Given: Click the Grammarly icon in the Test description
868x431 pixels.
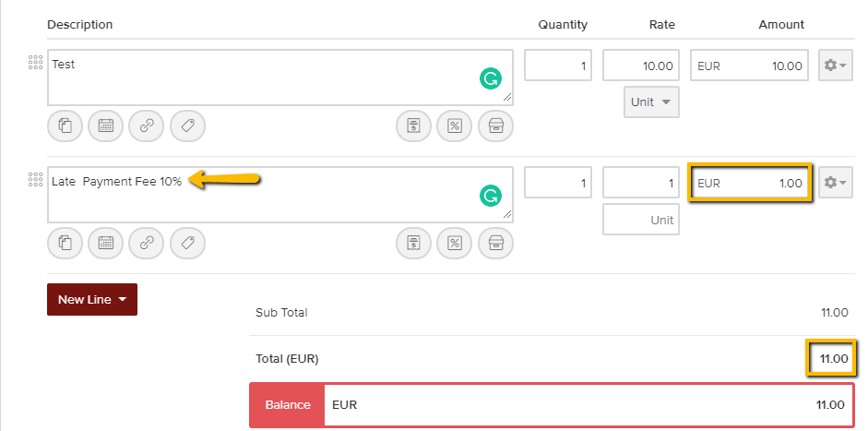Looking at the screenshot, I should [490, 79].
